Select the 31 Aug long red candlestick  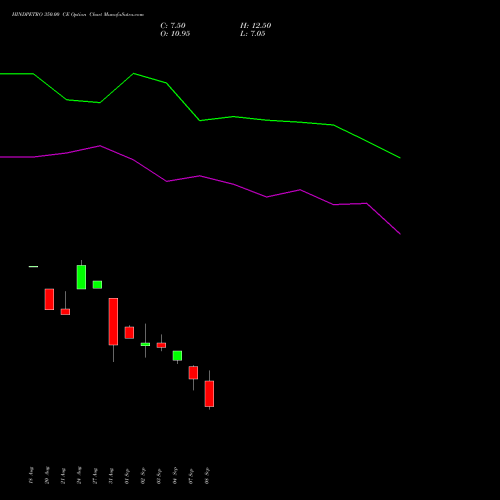coord(113,322)
